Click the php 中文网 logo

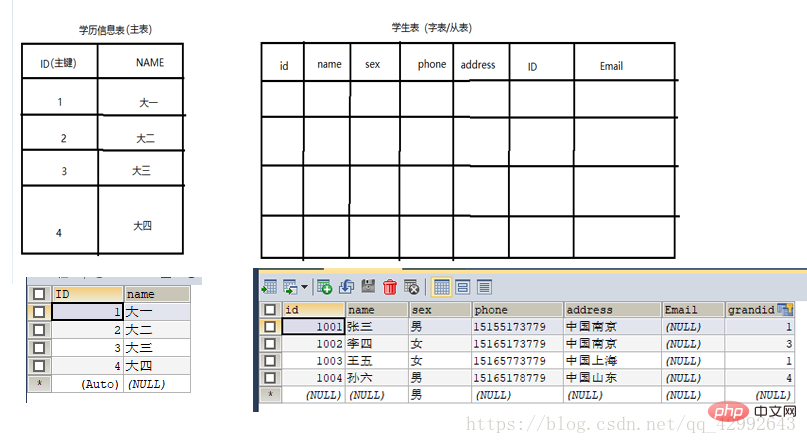coord(752,411)
